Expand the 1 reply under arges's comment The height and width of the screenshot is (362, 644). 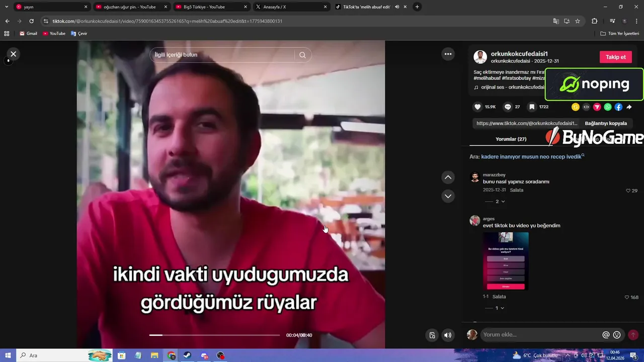click(497, 308)
